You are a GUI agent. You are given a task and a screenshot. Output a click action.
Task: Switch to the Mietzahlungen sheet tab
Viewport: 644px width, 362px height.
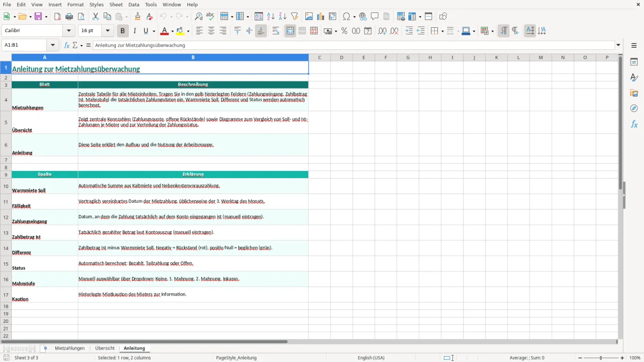[70, 349]
